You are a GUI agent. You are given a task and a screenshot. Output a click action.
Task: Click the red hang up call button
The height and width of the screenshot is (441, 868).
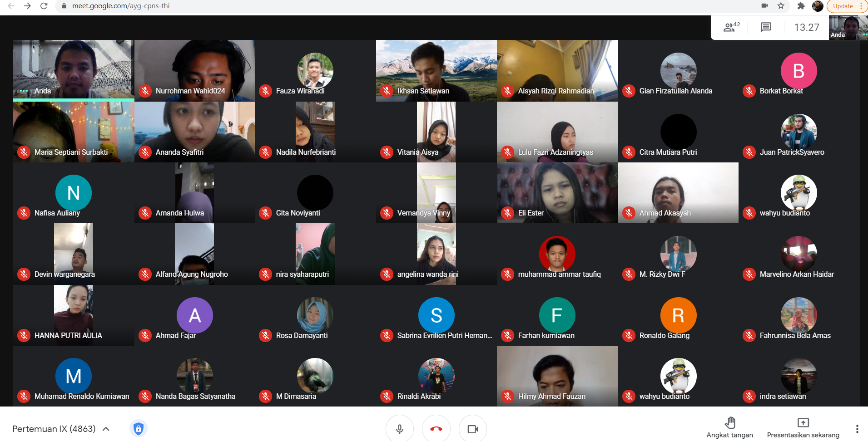tap(436, 429)
